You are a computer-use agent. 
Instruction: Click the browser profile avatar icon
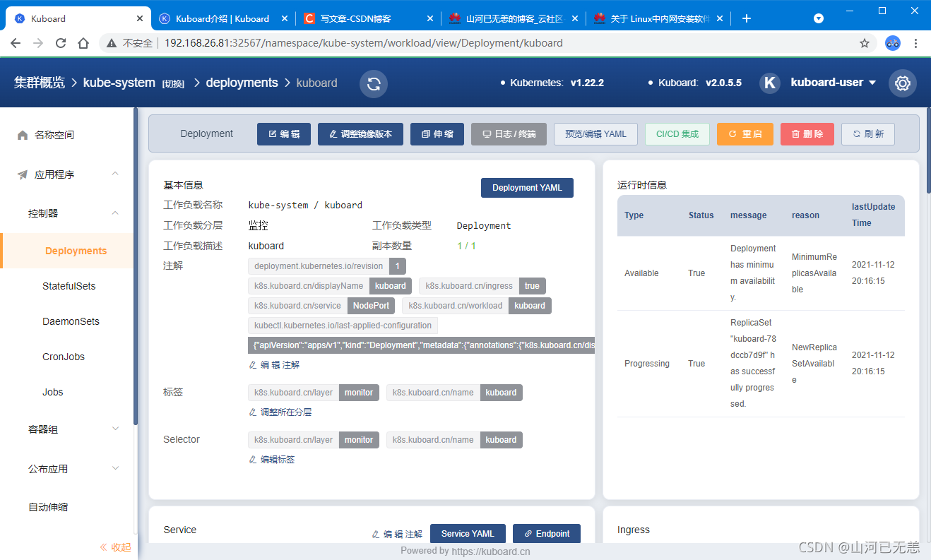pyautogui.click(x=893, y=43)
